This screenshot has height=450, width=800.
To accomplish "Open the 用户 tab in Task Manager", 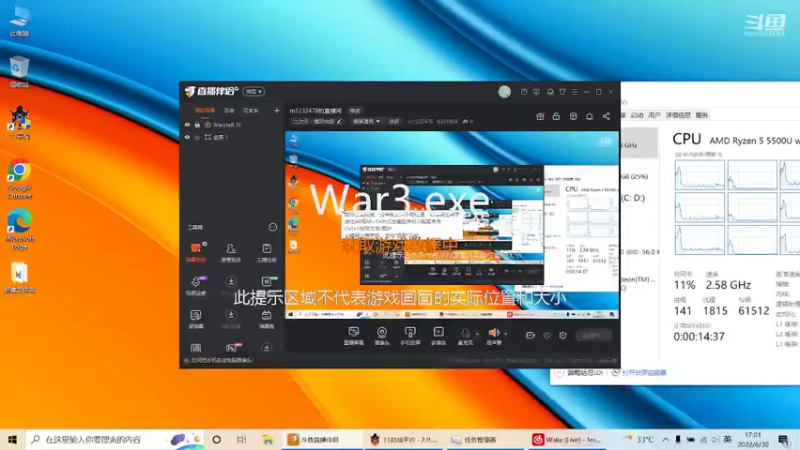I will tap(654, 115).
